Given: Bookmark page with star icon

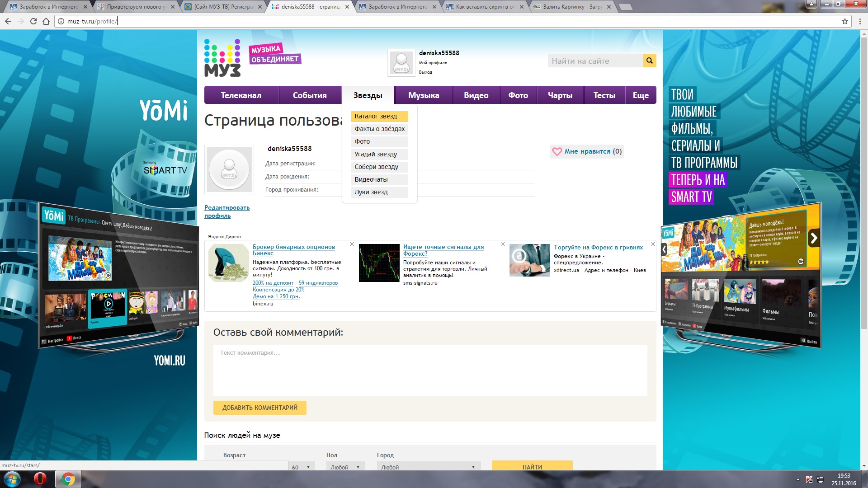Looking at the screenshot, I should pos(844,21).
